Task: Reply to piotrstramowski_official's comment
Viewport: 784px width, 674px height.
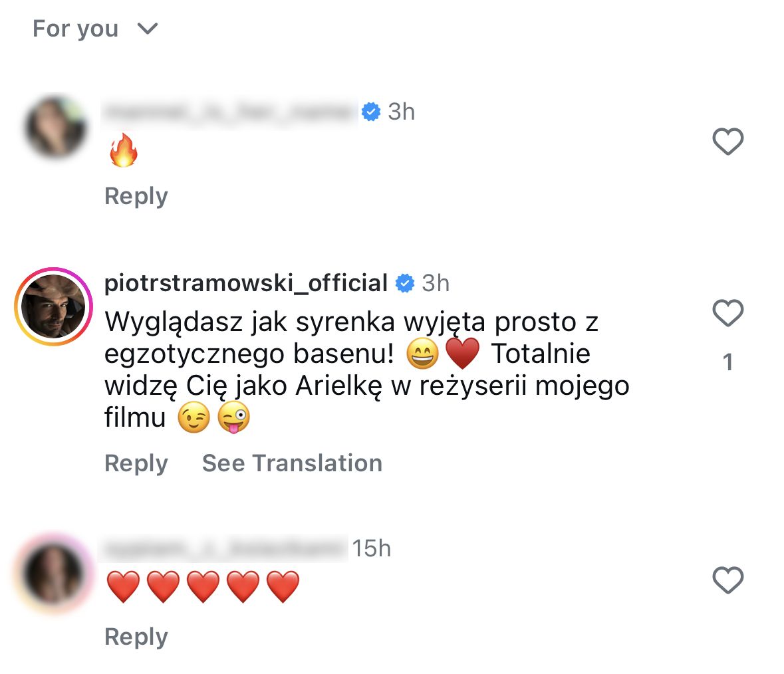Action: [x=135, y=463]
